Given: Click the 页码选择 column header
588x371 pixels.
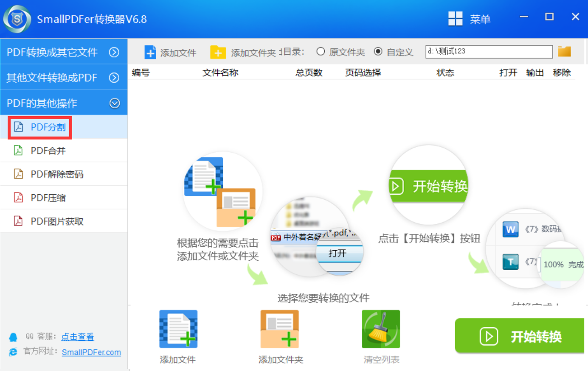Looking at the screenshot, I should tap(363, 73).
